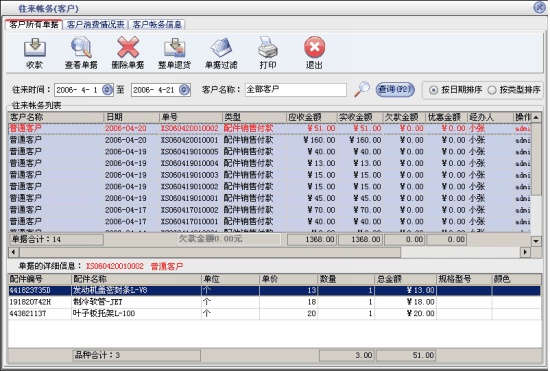
Task: Click the magnifier icon beside customer name
Action: point(362,89)
